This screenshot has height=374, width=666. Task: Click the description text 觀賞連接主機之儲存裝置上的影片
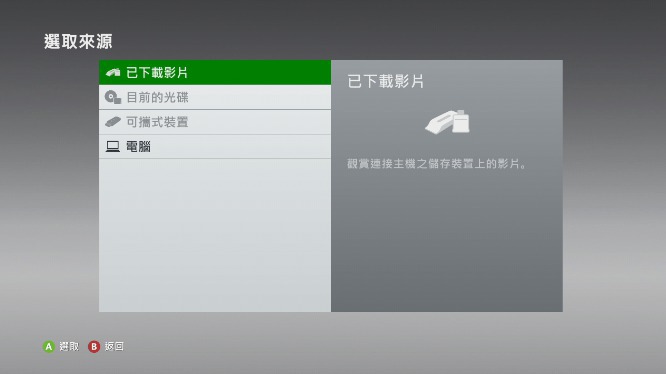[436, 164]
